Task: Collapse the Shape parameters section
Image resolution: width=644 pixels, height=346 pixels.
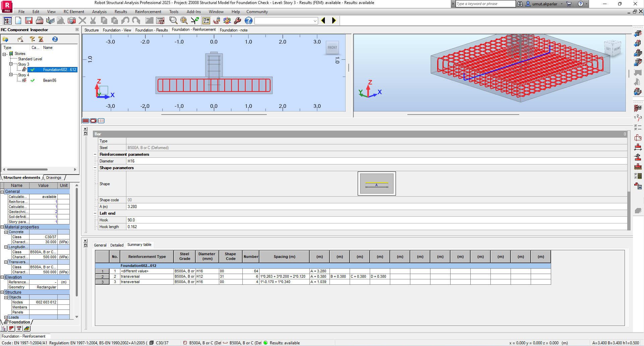Action: 95,167
